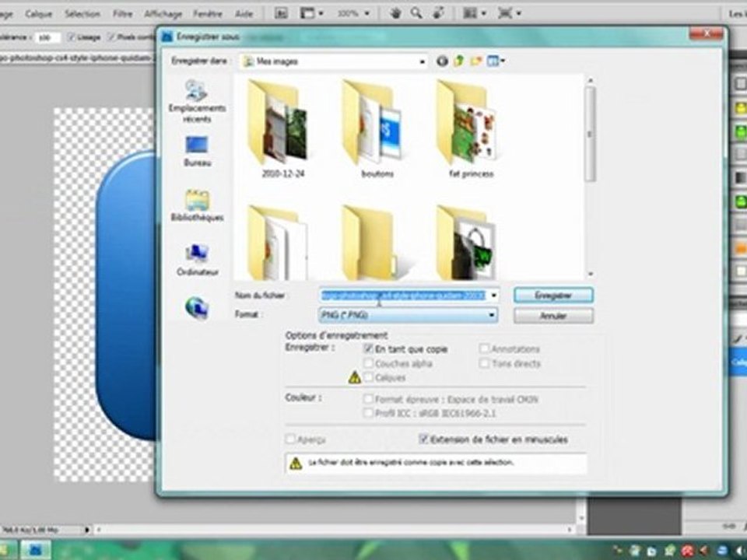
Task: Toggle En tant que copie checkbox
Action: (x=368, y=348)
